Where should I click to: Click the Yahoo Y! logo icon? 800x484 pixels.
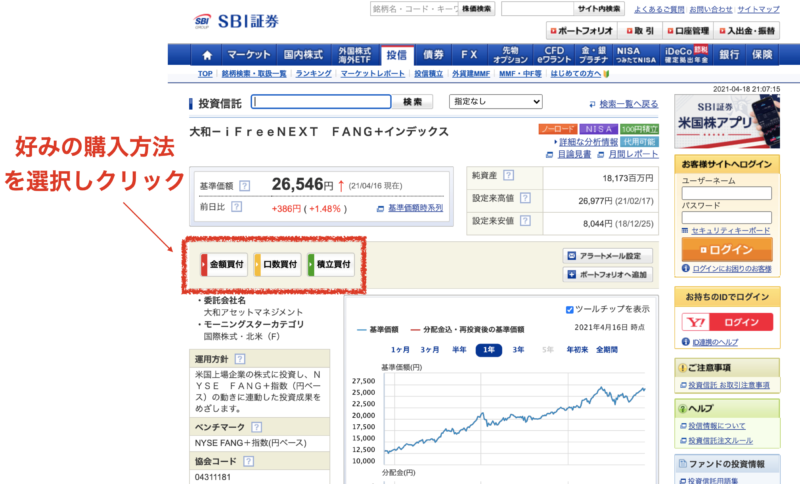[696, 322]
